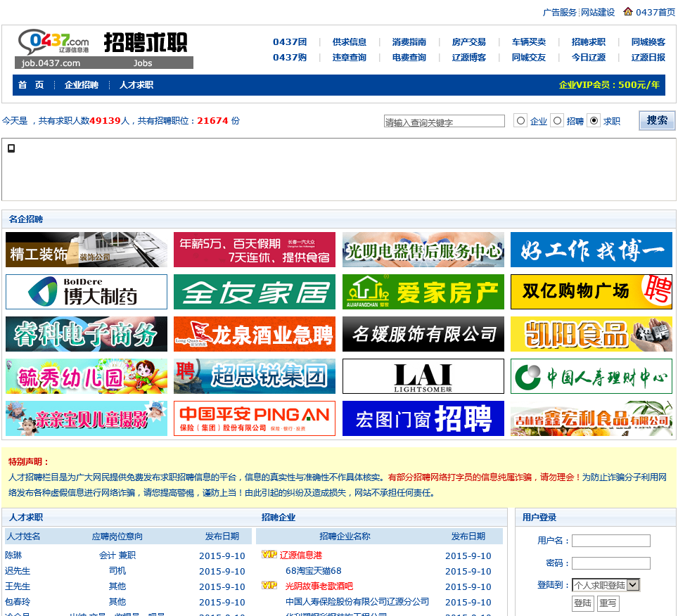The width and height of the screenshot is (678, 616).
Task: Click the 0437.com logo
Action: [53, 43]
